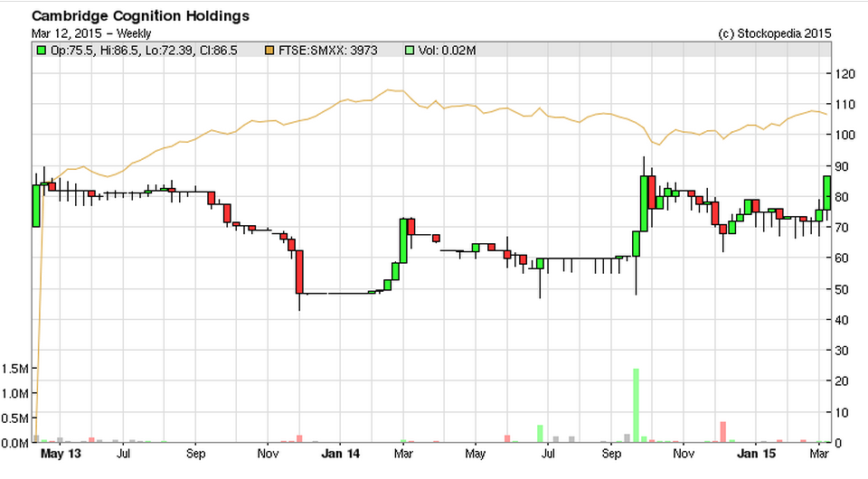Screen dimensions: 868x479
Task: Click the '110' price axis label
Action: [x=844, y=105]
